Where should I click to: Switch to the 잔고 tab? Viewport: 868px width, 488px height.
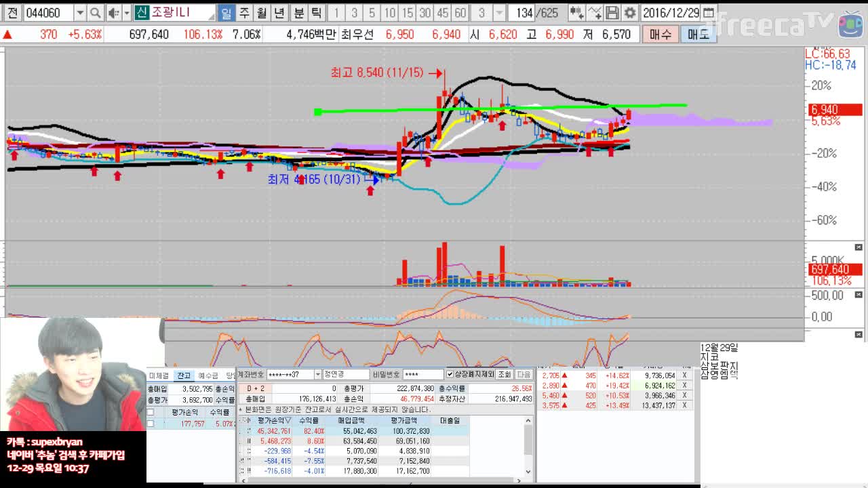click(x=184, y=375)
